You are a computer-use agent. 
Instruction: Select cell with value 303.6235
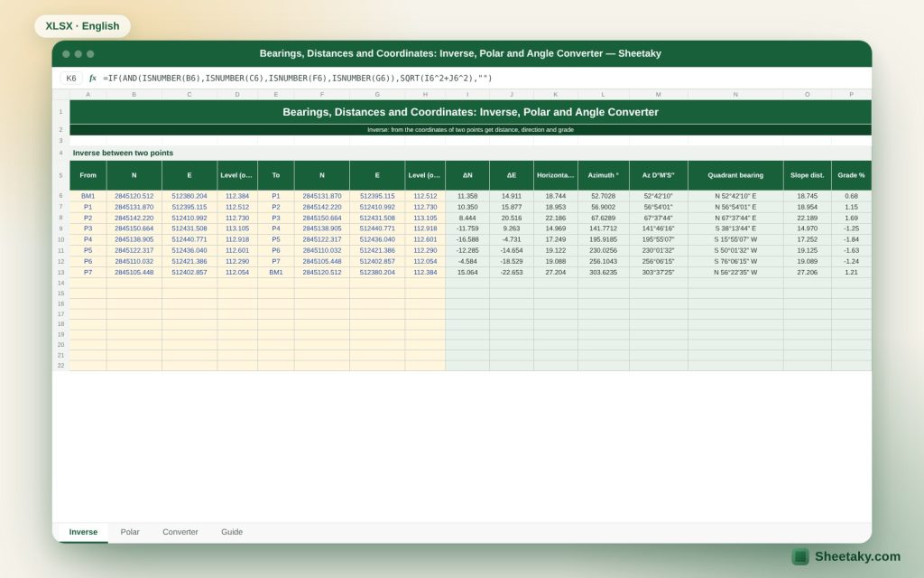coord(604,273)
